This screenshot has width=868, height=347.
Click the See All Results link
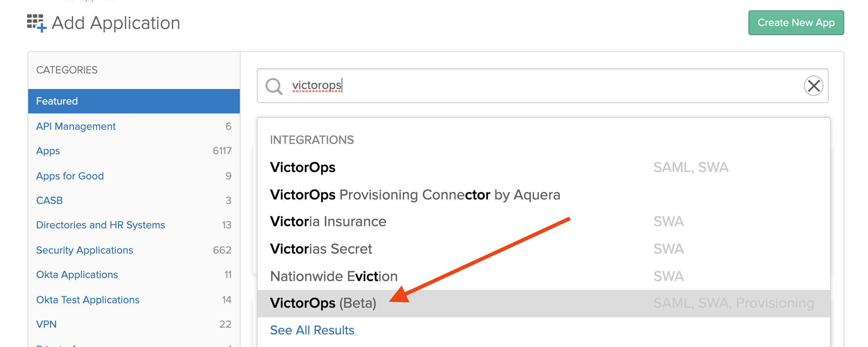312,330
